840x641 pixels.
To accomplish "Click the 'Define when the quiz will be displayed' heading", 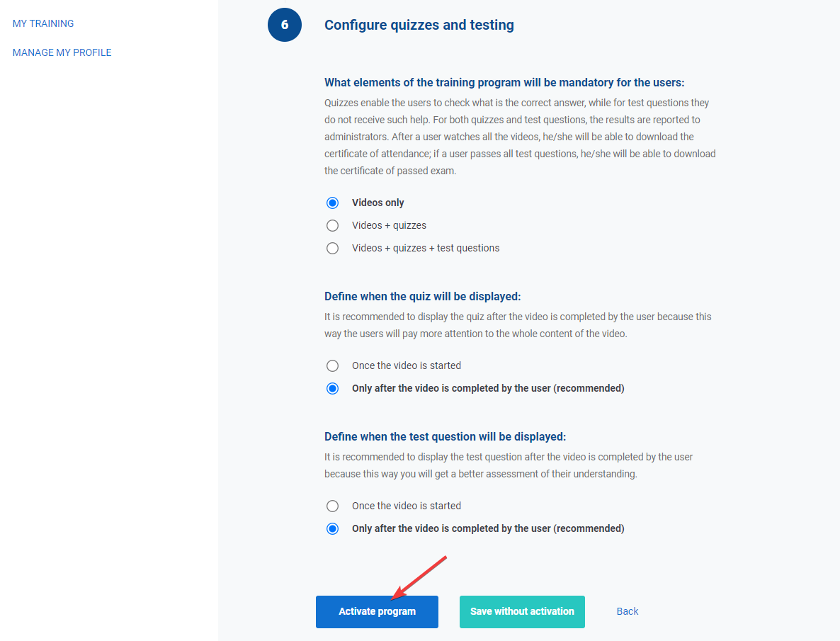I will tap(422, 296).
